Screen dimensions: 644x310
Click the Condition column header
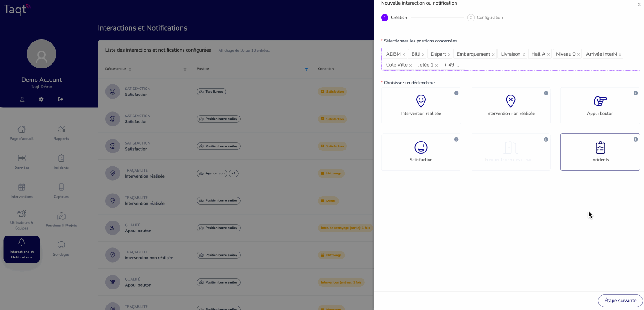[326, 69]
